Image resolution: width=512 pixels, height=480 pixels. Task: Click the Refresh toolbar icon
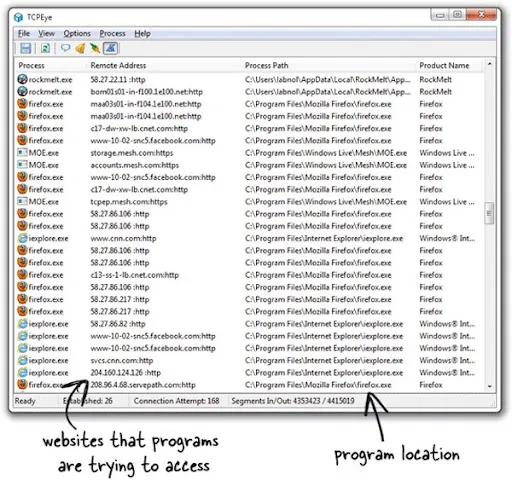45,48
